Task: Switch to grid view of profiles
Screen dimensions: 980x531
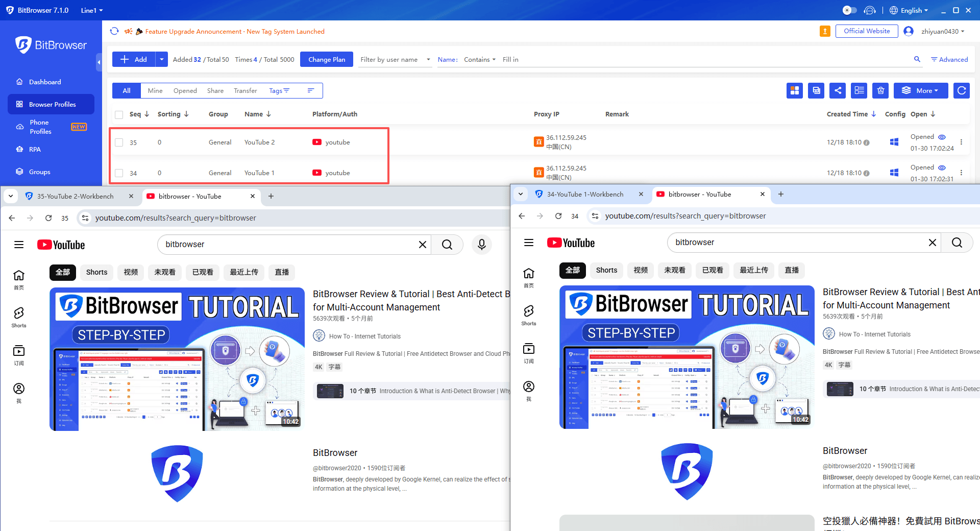Action: [x=795, y=90]
